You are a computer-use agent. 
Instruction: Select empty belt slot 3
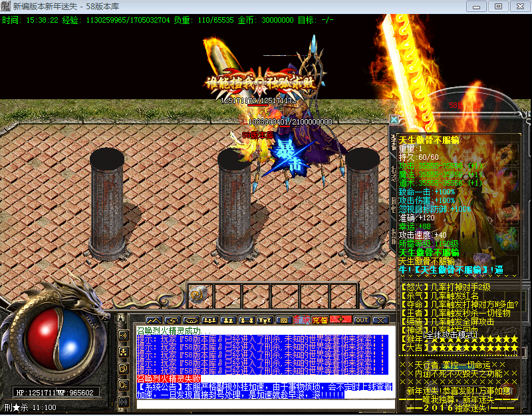point(257,295)
